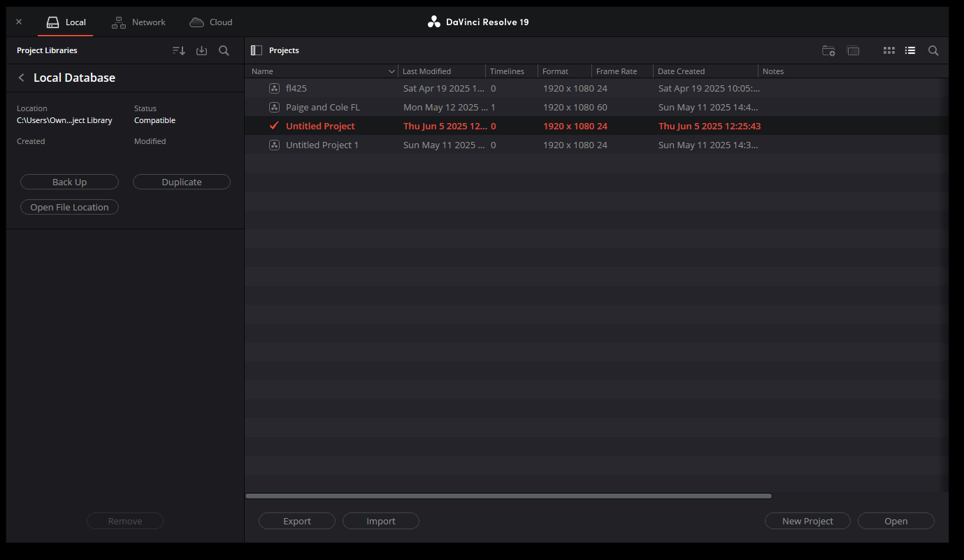Click the Paige and Cole FL project icon

click(x=274, y=107)
